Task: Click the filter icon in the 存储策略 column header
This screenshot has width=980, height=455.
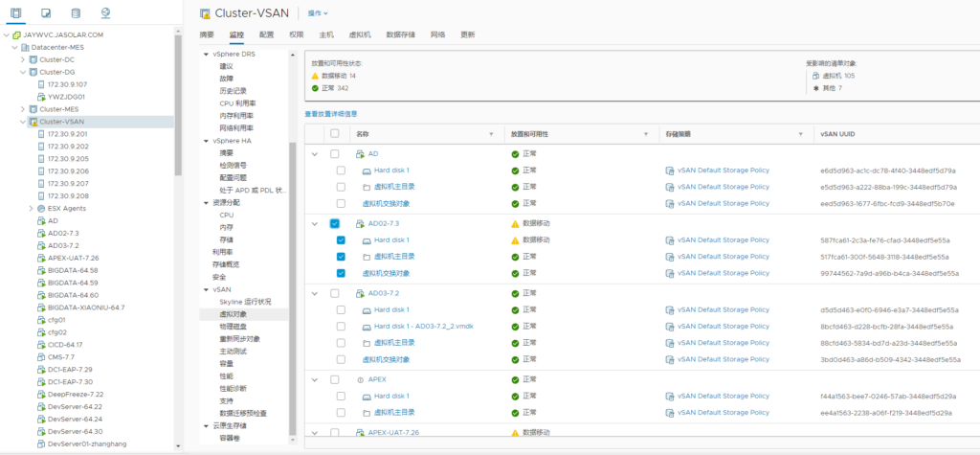Action: click(x=800, y=134)
